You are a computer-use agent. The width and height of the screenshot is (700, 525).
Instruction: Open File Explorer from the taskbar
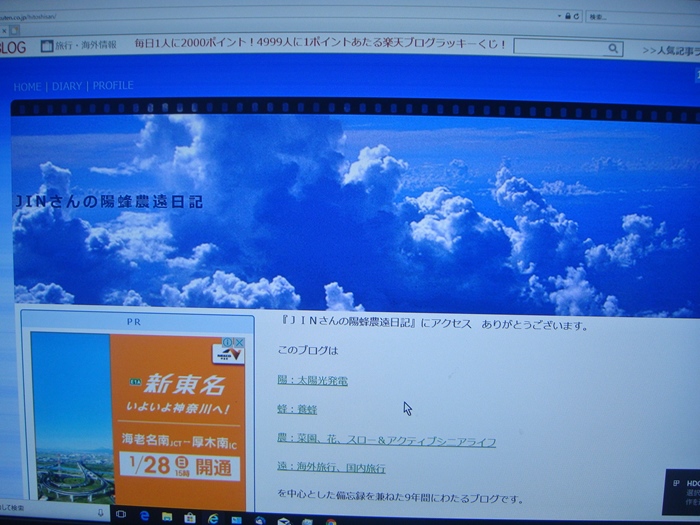coord(167,517)
